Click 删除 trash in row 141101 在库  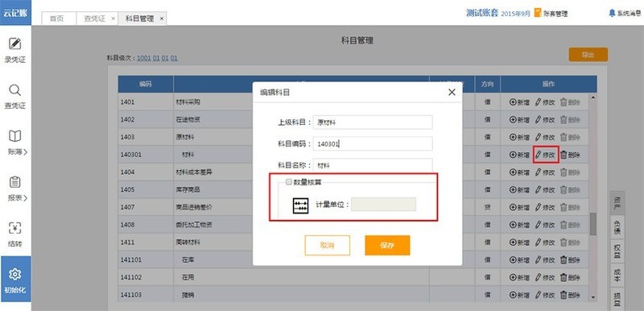[x=571, y=260]
